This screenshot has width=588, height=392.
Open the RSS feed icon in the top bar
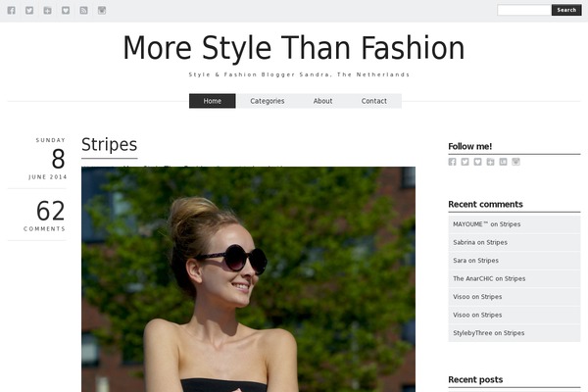click(83, 10)
